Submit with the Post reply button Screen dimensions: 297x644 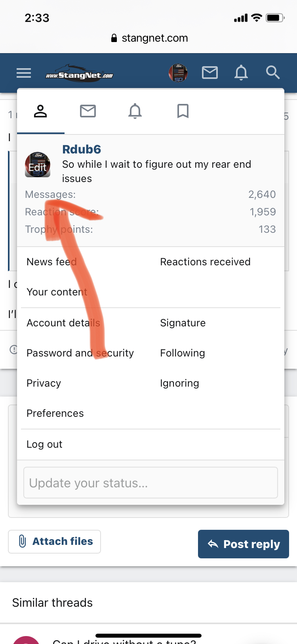pos(244,544)
